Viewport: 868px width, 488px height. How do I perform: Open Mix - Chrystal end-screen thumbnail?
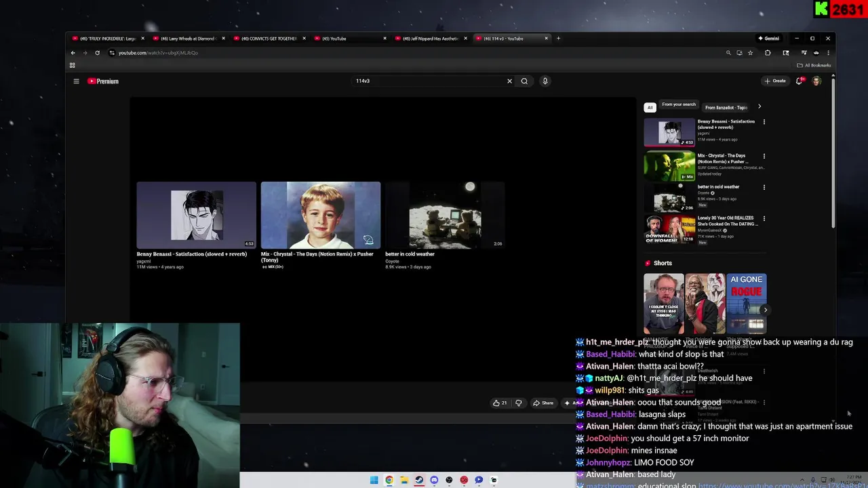coord(321,215)
